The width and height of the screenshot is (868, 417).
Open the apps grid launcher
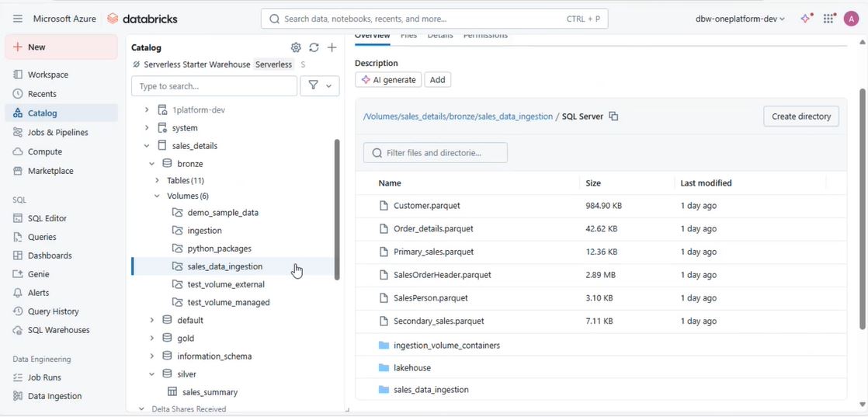click(829, 19)
